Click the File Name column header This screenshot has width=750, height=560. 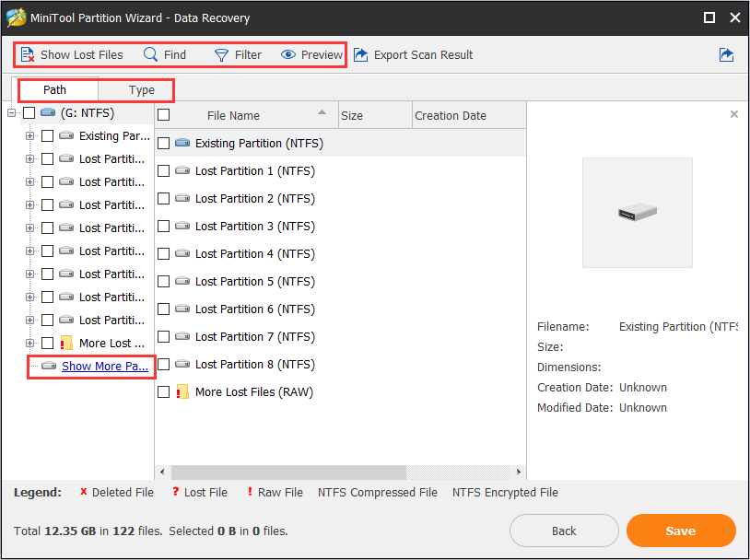pyautogui.click(x=247, y=115)
